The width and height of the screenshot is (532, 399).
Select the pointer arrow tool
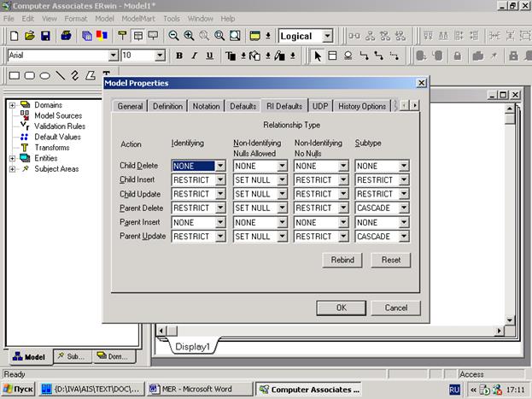tap(318, 56)
